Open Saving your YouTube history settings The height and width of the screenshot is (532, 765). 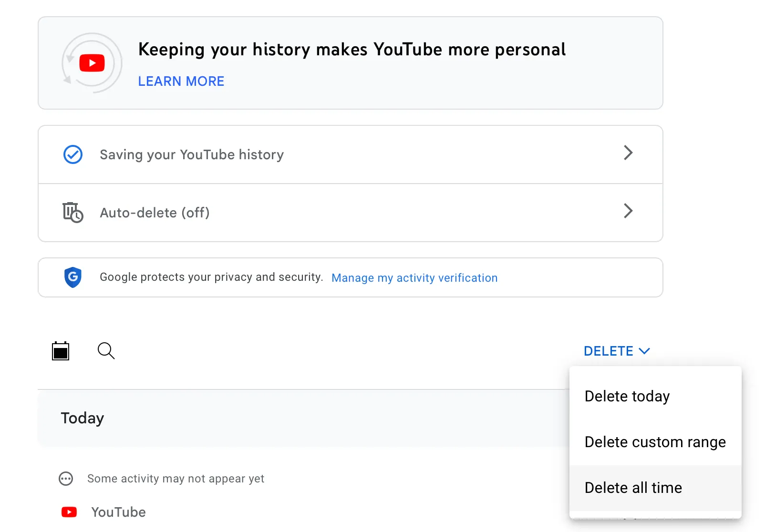point(351,154)
